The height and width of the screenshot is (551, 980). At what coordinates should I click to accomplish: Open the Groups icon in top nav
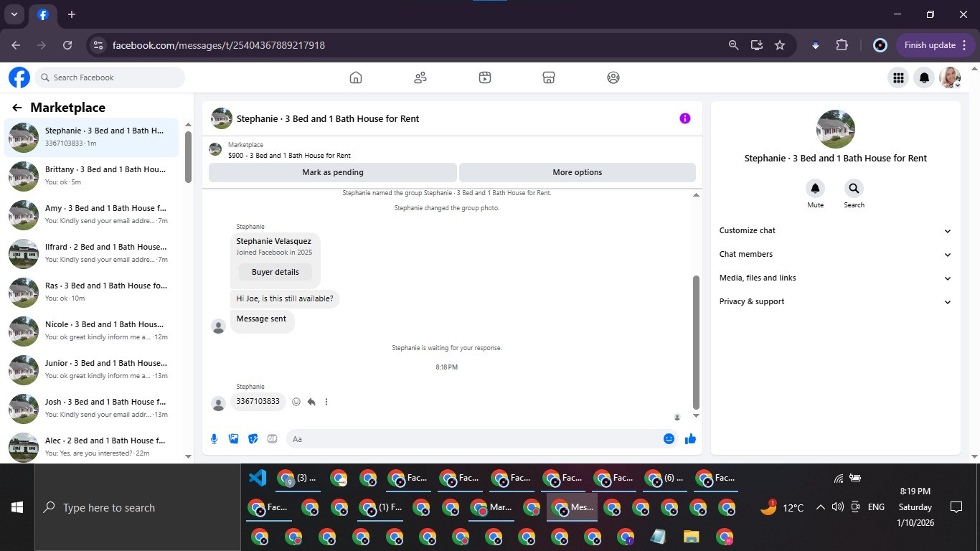(613, 77)
